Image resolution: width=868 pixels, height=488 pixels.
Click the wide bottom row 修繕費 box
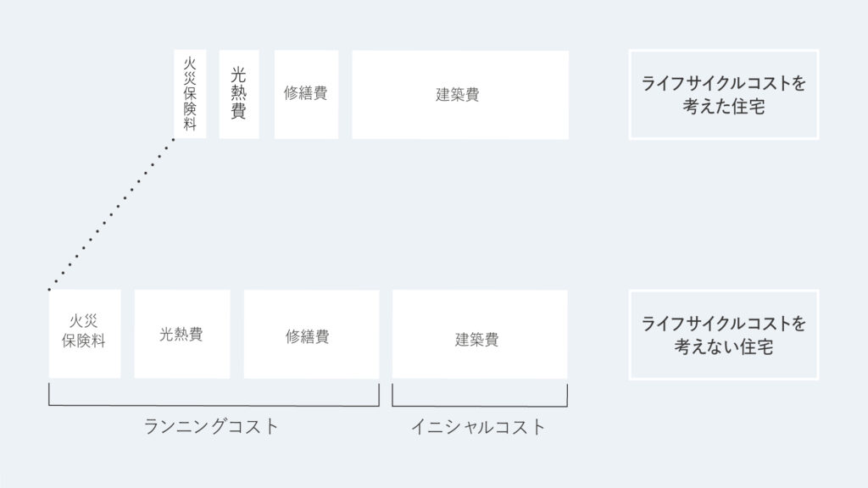coord(310,335)
